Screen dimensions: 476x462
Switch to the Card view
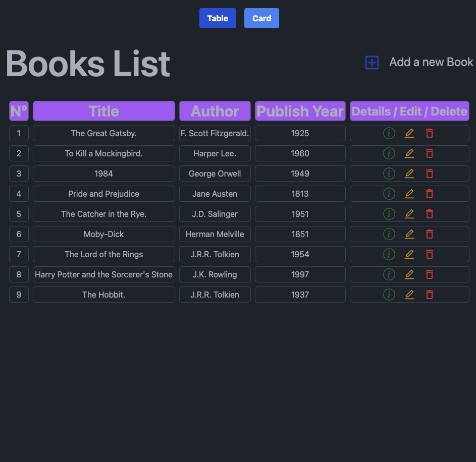coord(261,18)
